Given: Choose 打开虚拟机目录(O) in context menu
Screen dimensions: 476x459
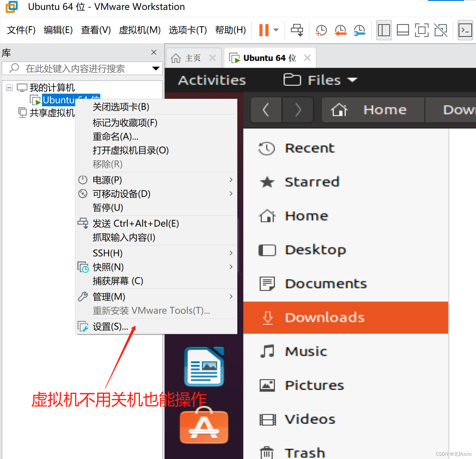Looking at the screenshot, I should (x=156, y=150).
